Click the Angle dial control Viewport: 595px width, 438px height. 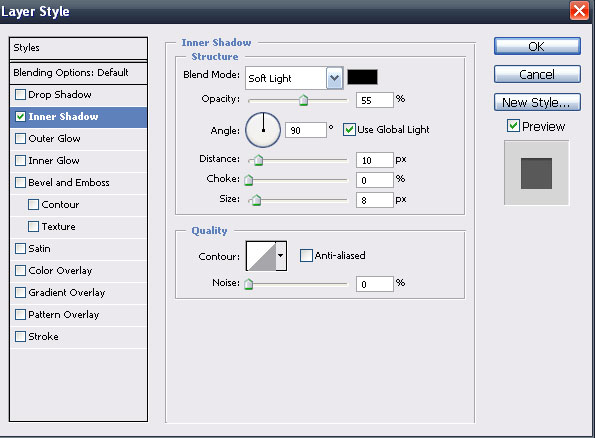(x=263, y=130)
